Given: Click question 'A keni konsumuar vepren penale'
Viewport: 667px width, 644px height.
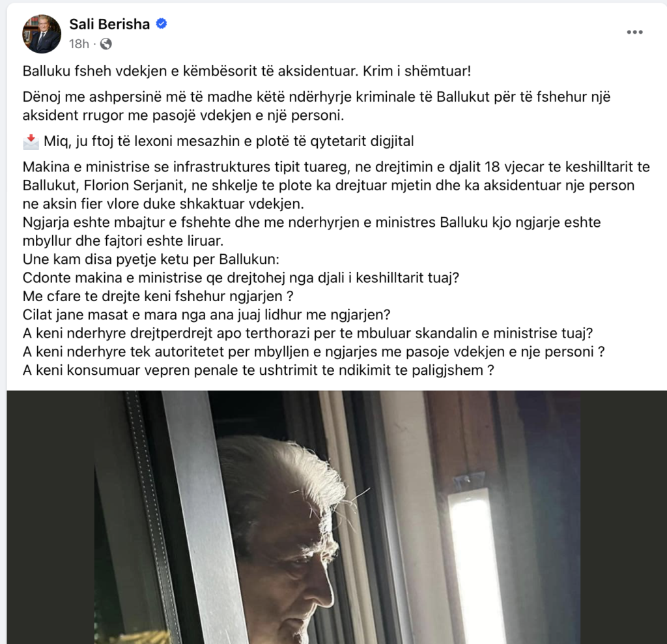Looking at the screenshot, I should pyautogui.click(x=258, y=370).
